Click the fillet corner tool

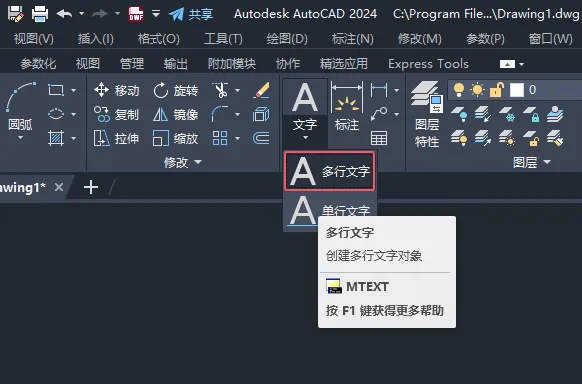tap(220, 114)
